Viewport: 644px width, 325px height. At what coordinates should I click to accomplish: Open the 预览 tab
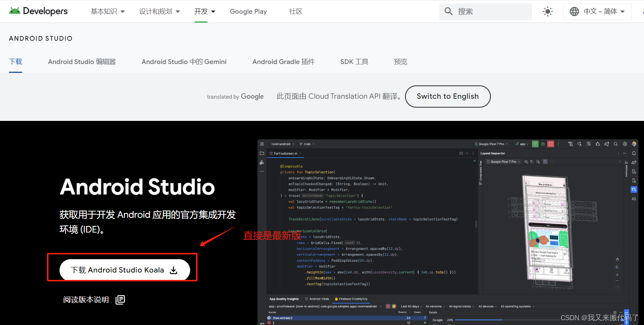click(401, 62)
